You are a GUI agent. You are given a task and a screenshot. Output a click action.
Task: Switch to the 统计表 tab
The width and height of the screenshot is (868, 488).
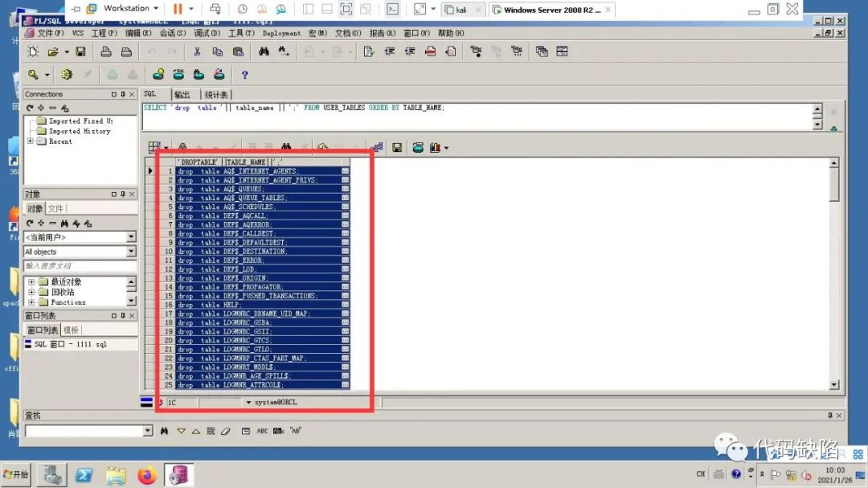coord(216,95)
